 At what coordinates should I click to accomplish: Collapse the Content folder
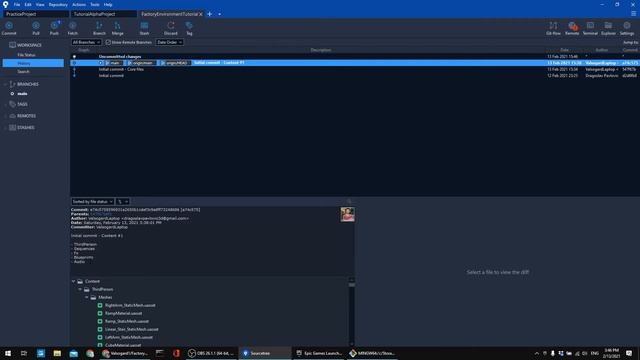pos(73,281)
